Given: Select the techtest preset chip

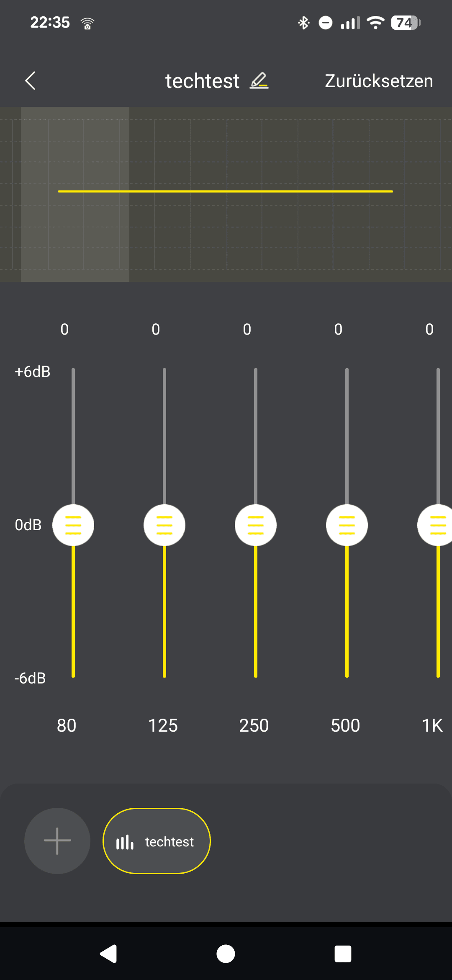Looking at the screenshot, I should (157, 841).
